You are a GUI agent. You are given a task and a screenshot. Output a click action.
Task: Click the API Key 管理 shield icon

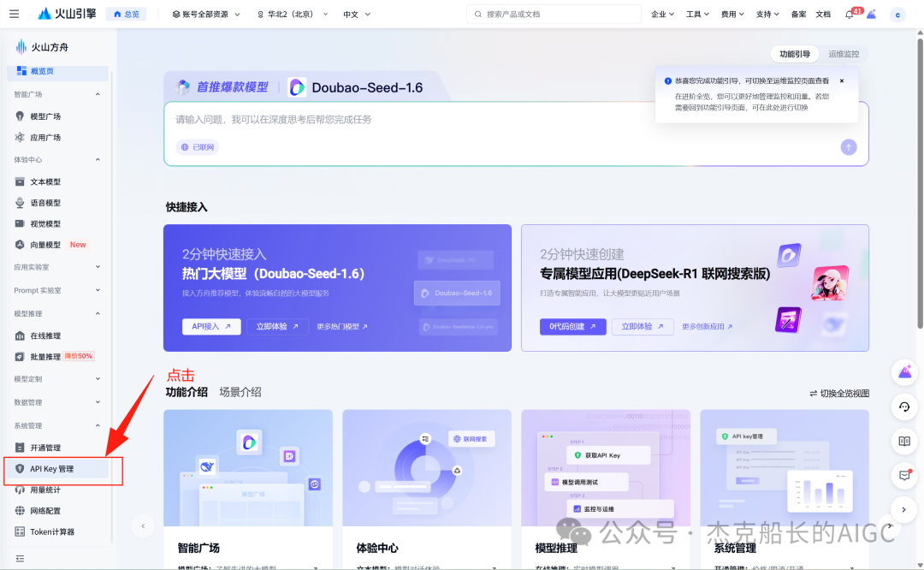click(x=20, y=469)
